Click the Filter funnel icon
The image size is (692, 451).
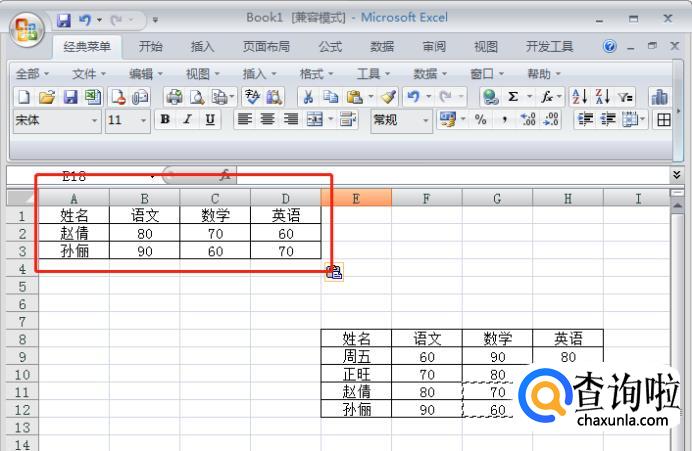tap(625, 97)
